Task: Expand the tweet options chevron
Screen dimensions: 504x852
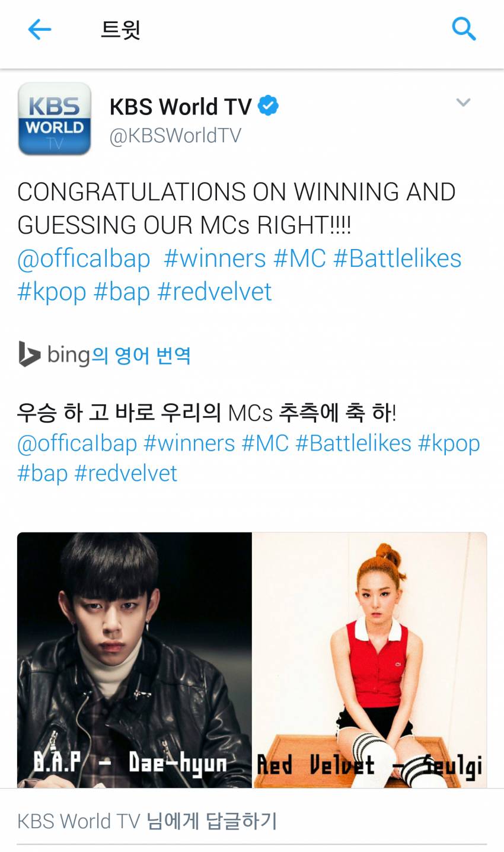Action: [x=463, y=102]
